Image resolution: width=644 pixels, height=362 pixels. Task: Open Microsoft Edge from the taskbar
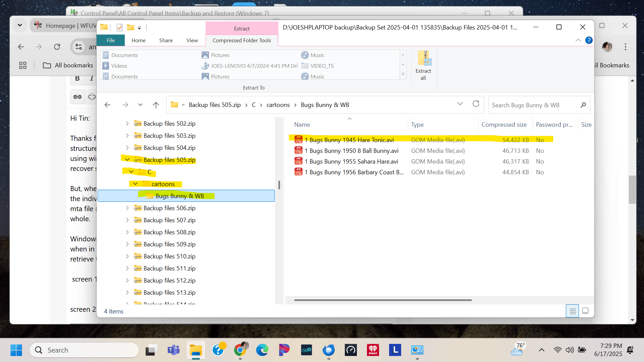pyautogui.click(x=262, y=350)
